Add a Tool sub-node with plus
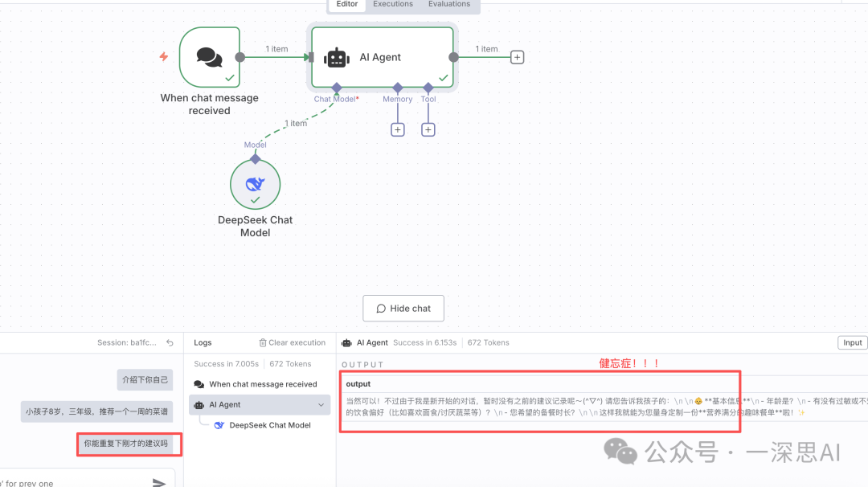 click(x=428, y=129)
